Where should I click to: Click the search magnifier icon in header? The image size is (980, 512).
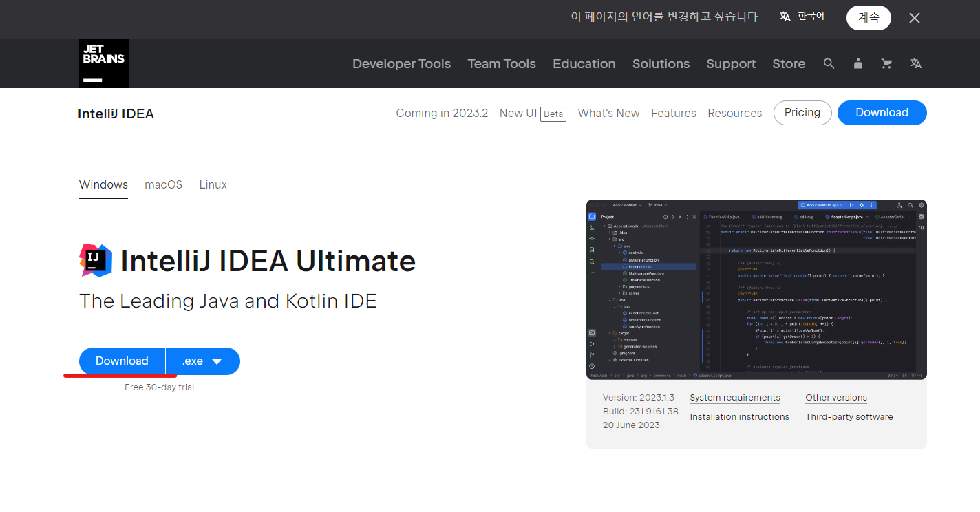[x=829, y=63]
